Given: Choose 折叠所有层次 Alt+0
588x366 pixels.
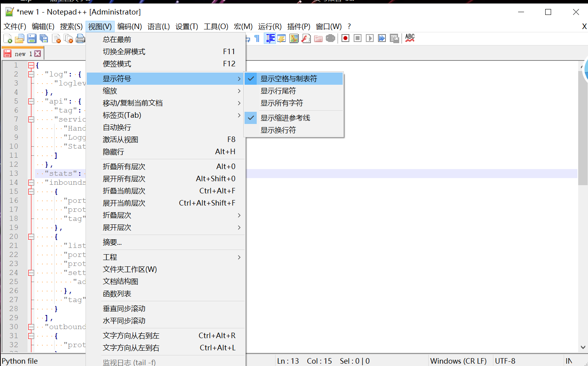Looking at the screenshot, I should 166,166.
